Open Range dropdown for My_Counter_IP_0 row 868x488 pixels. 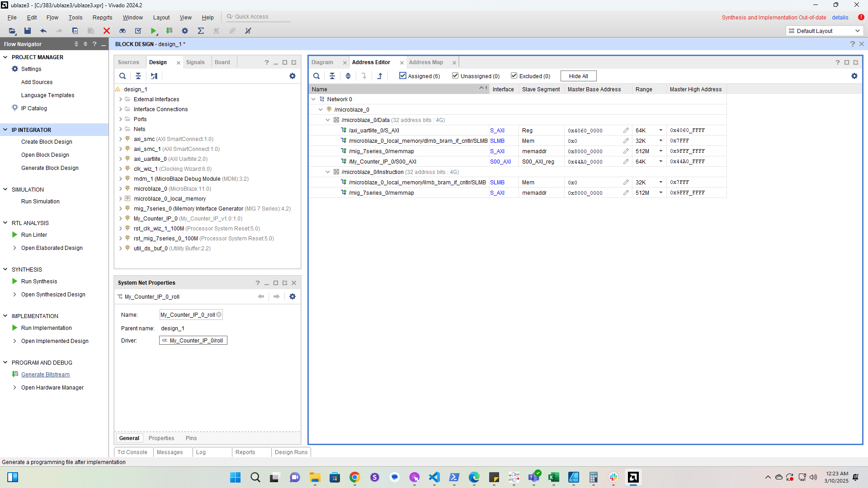(x=660, y=162)
